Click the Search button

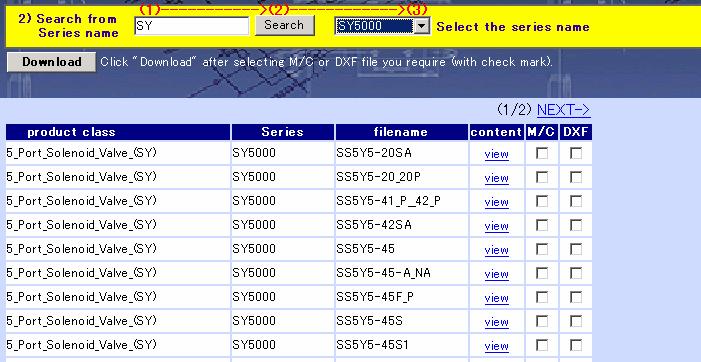(285, 25)
